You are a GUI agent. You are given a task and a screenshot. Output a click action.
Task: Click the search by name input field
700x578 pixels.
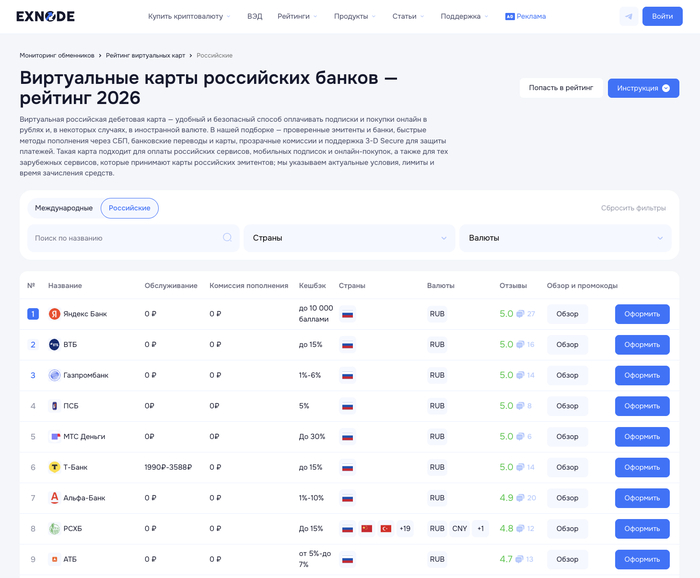(125, 238)
